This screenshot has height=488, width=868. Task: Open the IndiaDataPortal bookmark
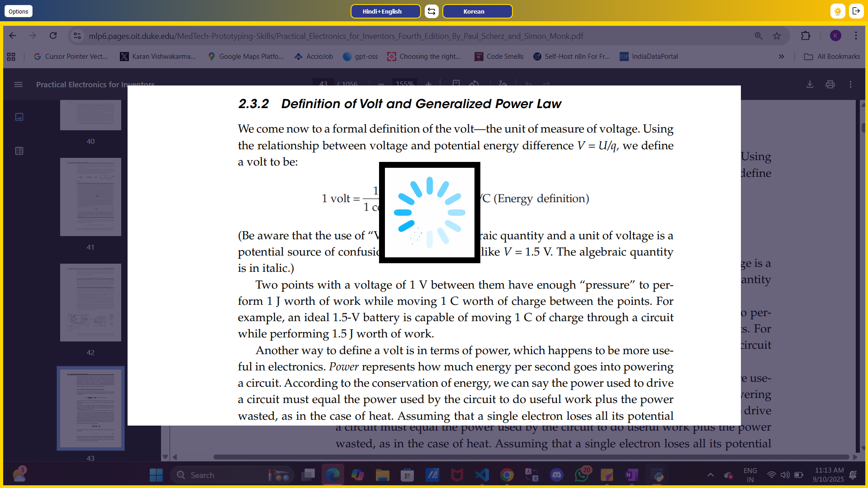(x=649, y=57)
